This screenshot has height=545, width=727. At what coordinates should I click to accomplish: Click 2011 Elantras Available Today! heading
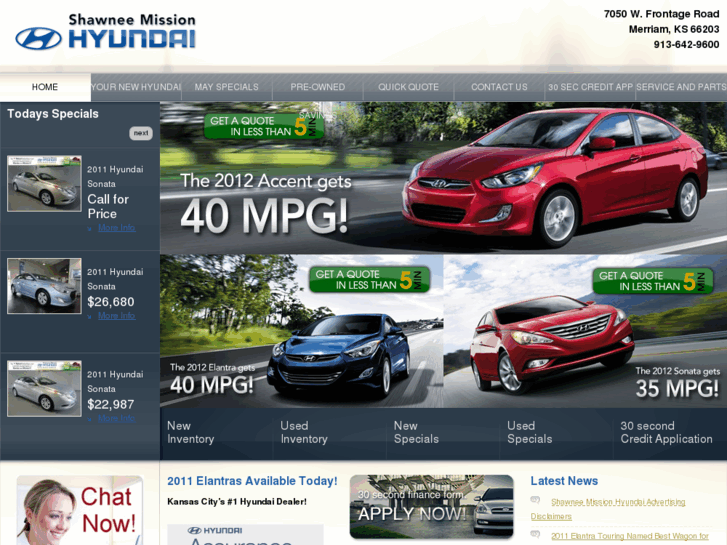click(252, 481)
